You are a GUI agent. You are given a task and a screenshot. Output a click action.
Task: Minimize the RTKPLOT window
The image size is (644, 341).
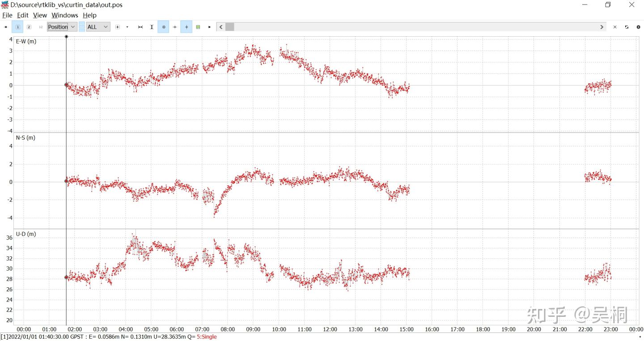(585, 5)
